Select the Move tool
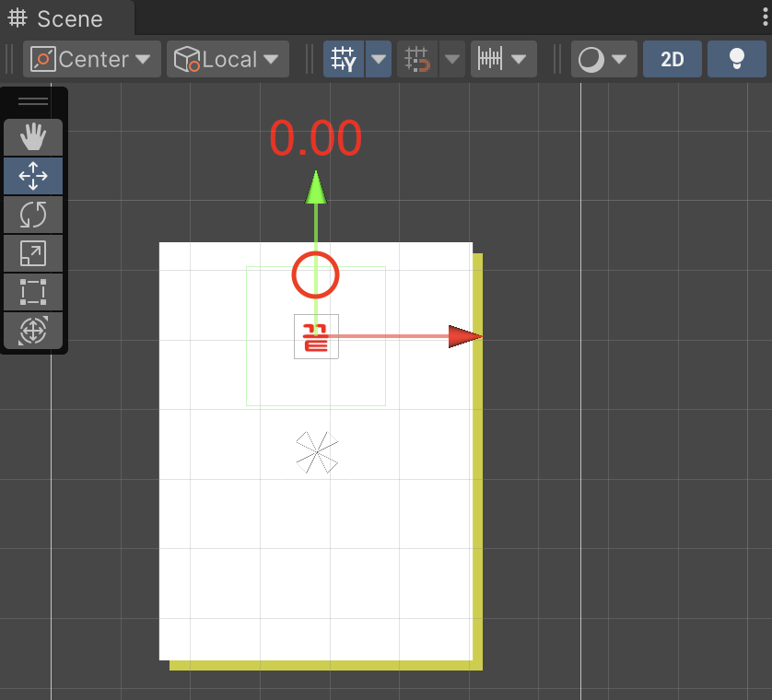 (33, 176)
